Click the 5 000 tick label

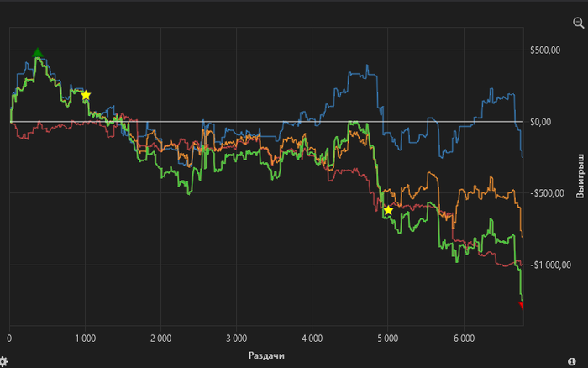tap(388, 339)
